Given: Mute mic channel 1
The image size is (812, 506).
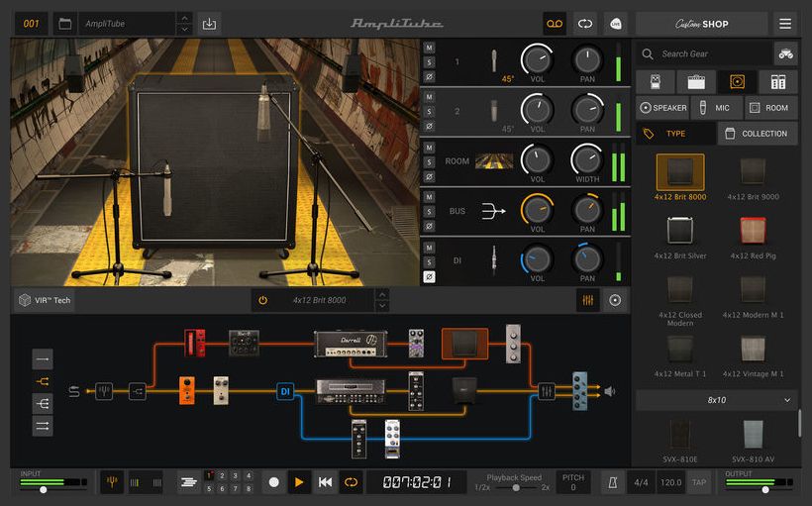Looking at the screenshot, I should point(430,48).
